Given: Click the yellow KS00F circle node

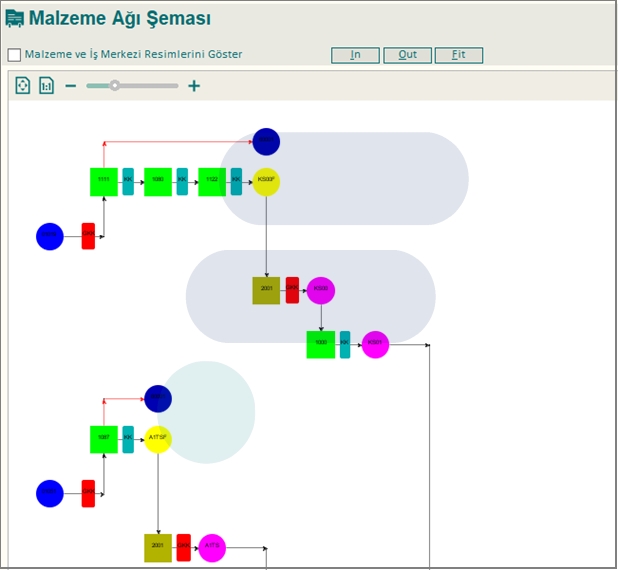Looking at the screenshot, I should point(266,182).
